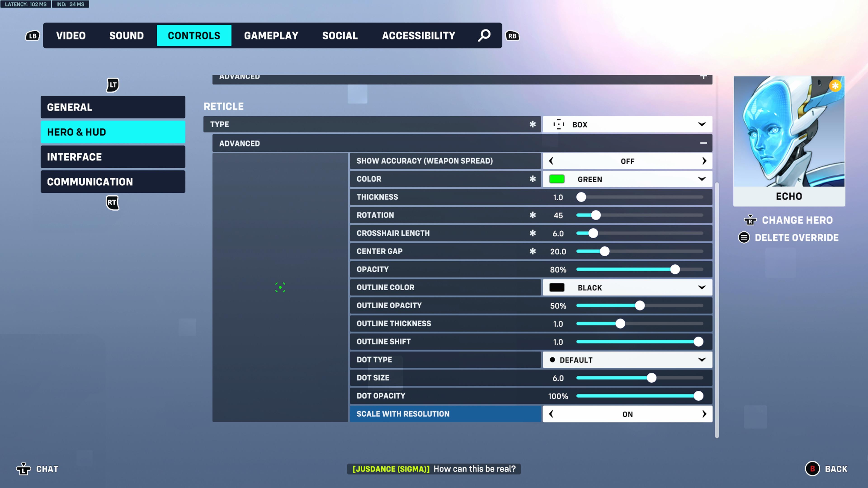Click the asterisk icon next to CENTER GAP
The width and height of the screenshot is (868, 488).
pyautogui.click(x=532, y=251)
